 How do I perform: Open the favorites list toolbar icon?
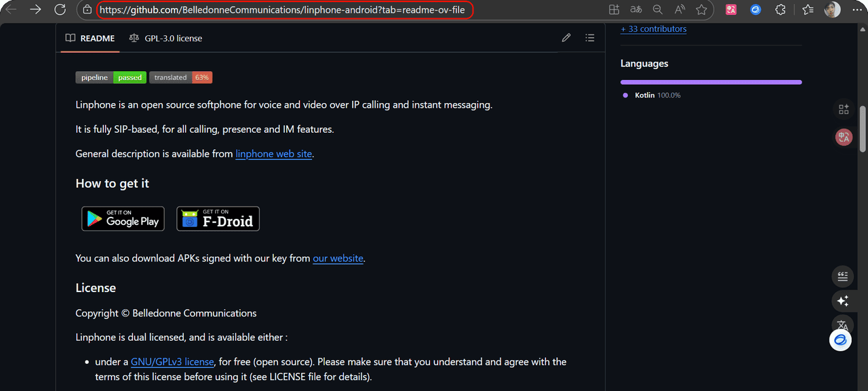[808, 9]
